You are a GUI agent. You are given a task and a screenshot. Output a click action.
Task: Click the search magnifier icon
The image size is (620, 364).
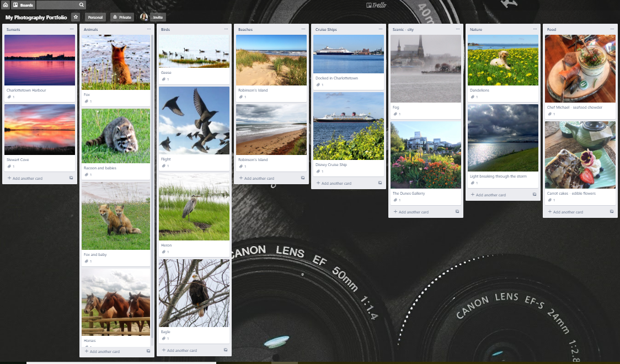81,5
